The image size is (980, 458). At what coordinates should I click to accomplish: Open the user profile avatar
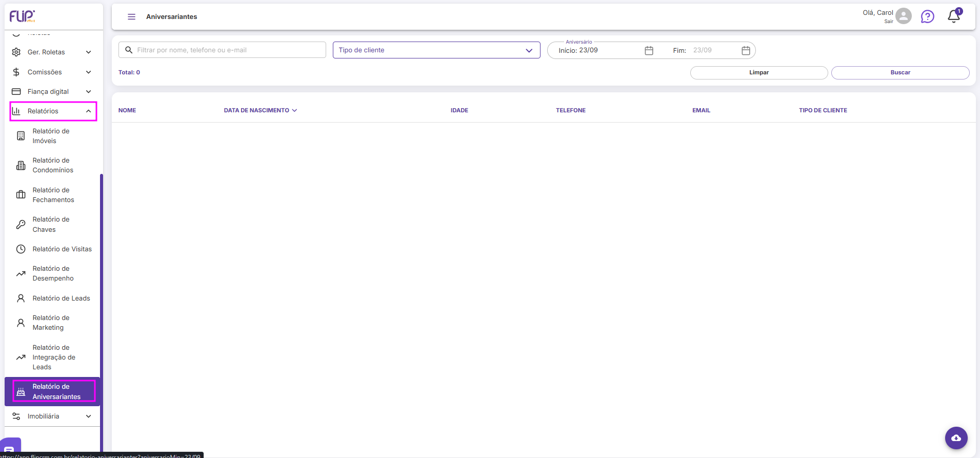pyautogui.click(x=904, y=16)
